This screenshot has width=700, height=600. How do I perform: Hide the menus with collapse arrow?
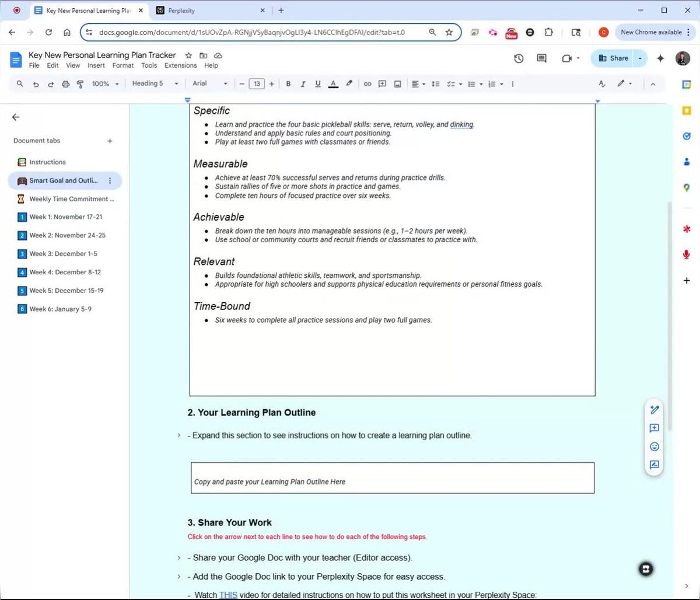point(653,84)
